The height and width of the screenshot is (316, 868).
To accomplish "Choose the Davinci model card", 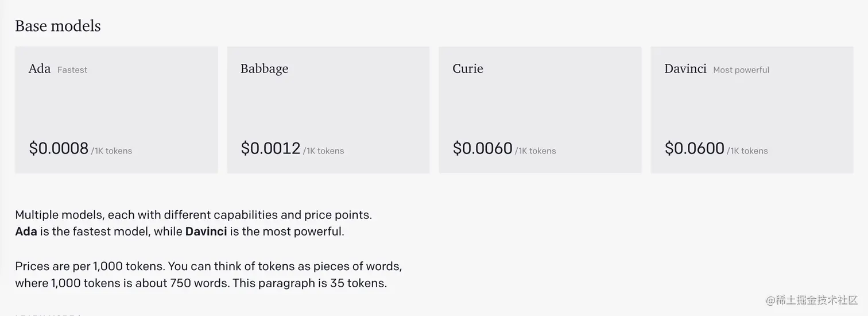I will (x=752, y=110).
